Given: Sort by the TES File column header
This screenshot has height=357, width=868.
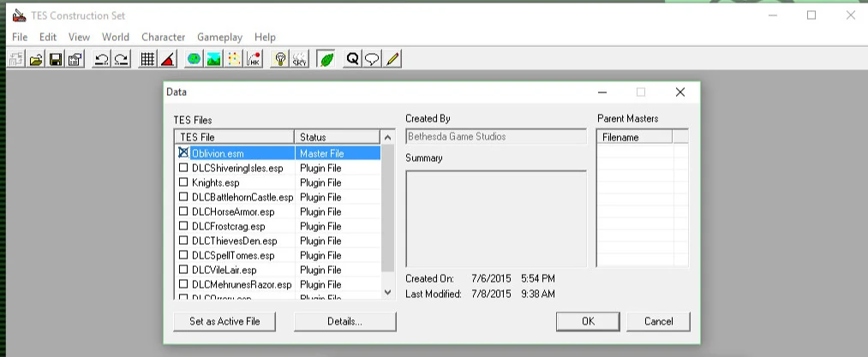Looking at the screenshot, I should click(x=234, y=137).
